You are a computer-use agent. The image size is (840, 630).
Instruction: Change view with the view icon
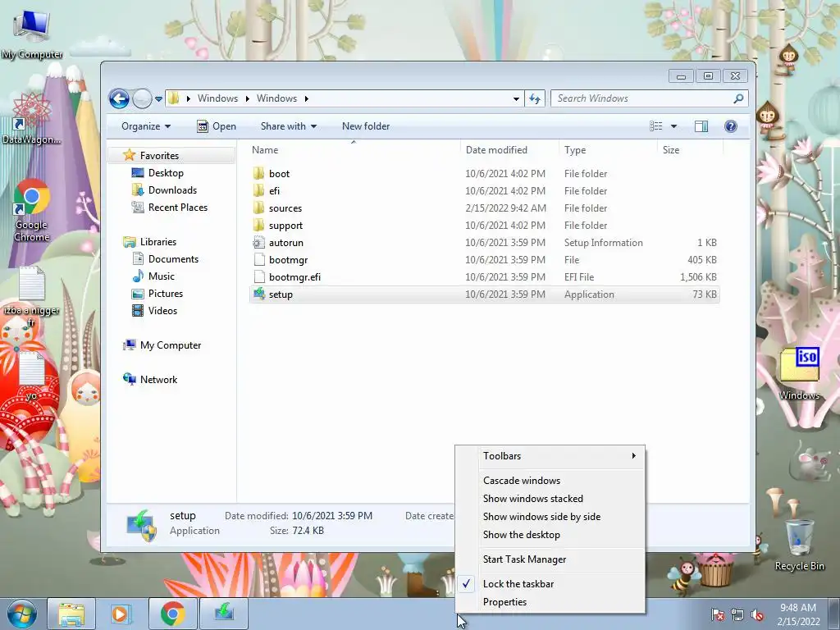656,126
